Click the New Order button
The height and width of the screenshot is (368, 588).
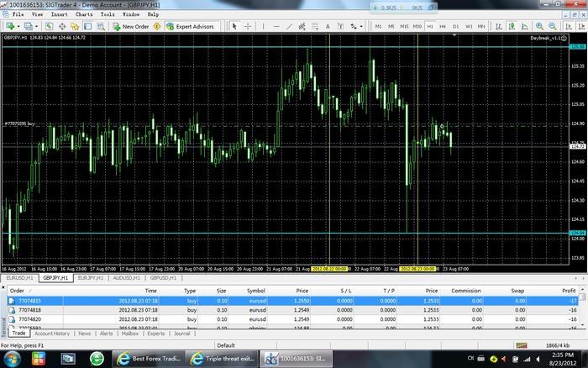point(131,26)
